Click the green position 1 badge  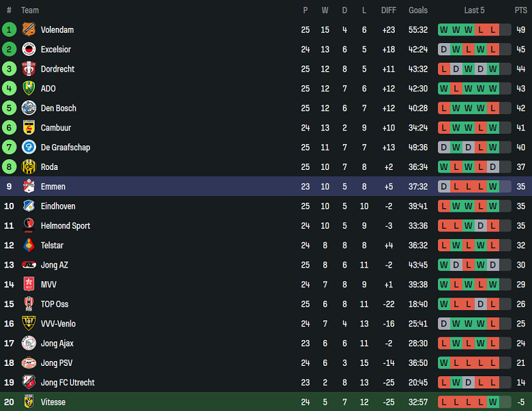tap(9, 29)
